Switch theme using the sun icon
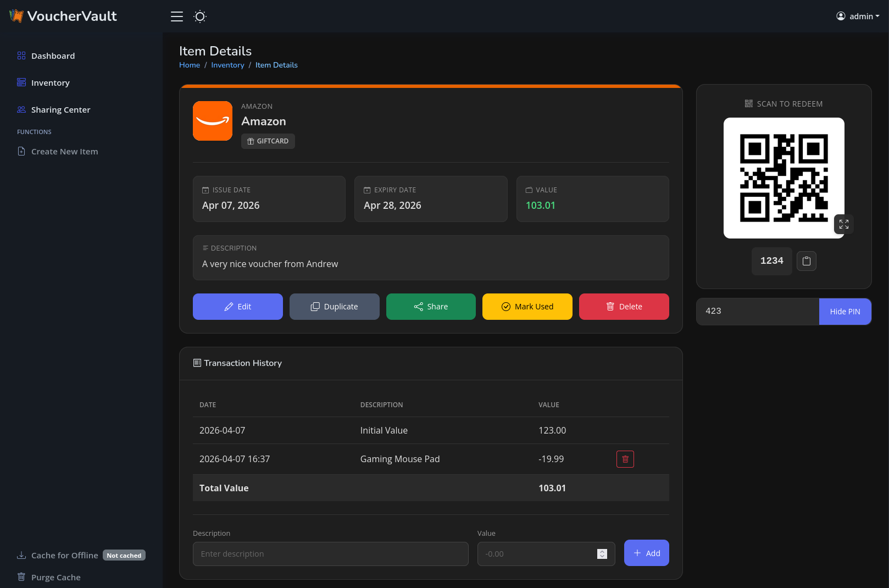This screenshot has width=889, height=588. pyautogui.click(x=200, y=16)
